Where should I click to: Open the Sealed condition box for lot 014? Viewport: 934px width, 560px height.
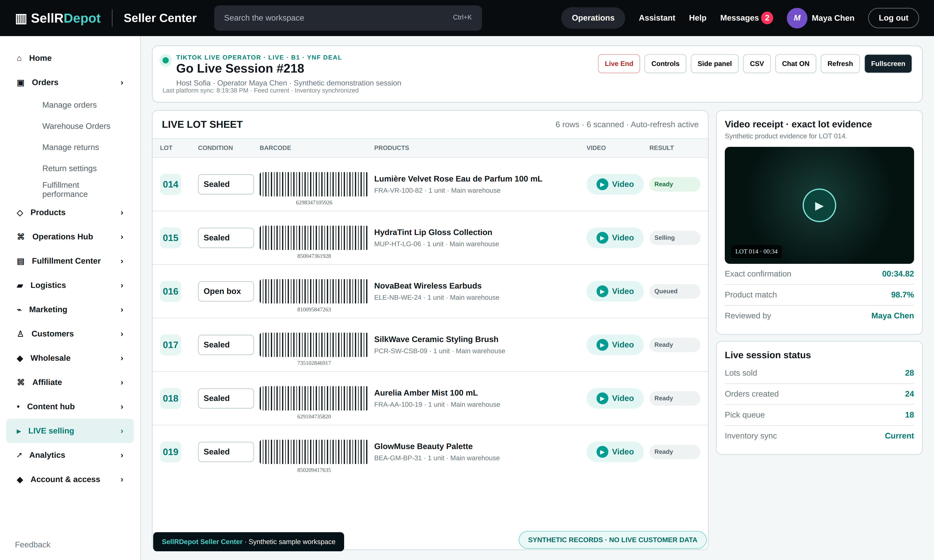(x=226, y=184)
